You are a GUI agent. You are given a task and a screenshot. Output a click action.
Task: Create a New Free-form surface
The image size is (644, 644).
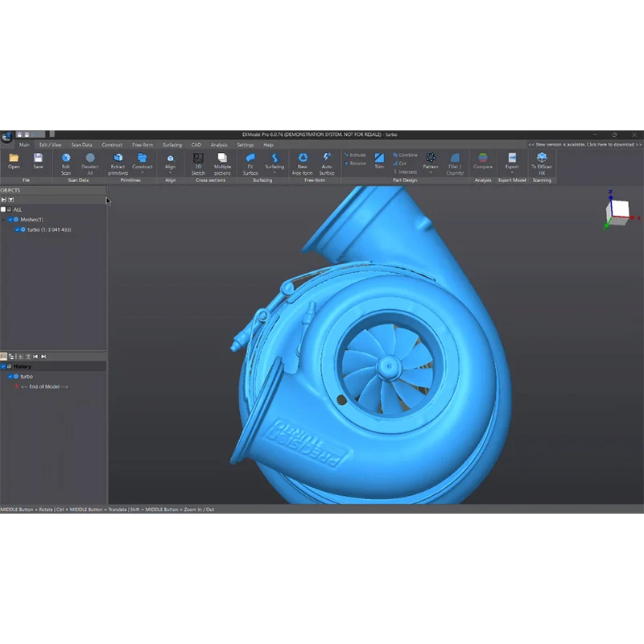coord(303,164)
